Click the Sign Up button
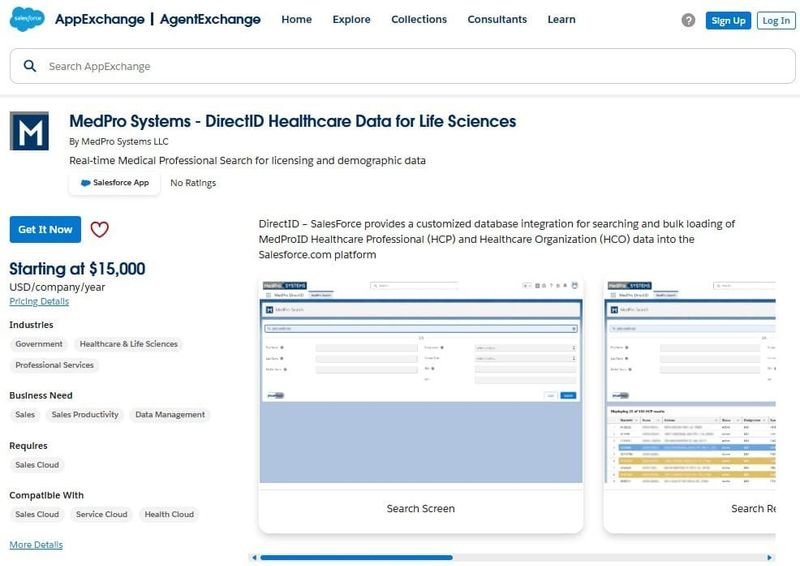 (728, 20)
